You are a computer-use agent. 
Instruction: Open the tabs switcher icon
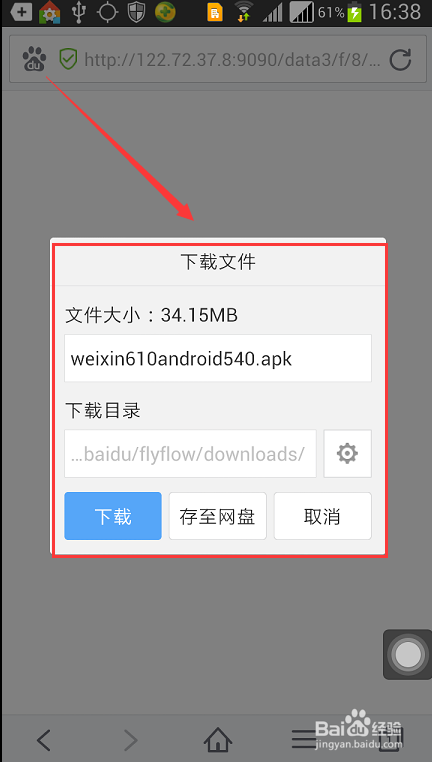(391, 739)
